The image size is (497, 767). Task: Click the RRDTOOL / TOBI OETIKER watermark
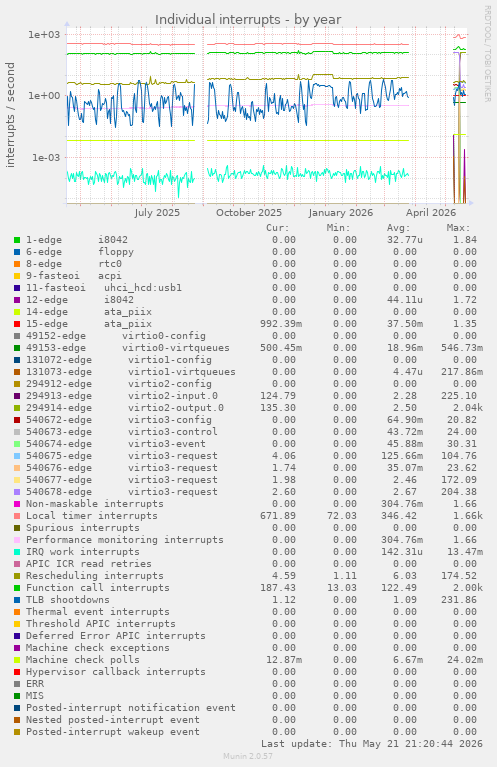click(x=487, y=54)
